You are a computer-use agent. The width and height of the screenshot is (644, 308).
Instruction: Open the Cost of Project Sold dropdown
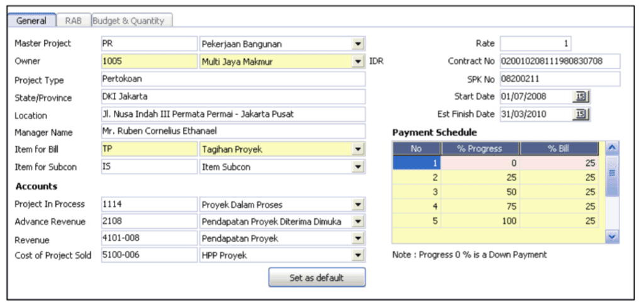point(358,255)
